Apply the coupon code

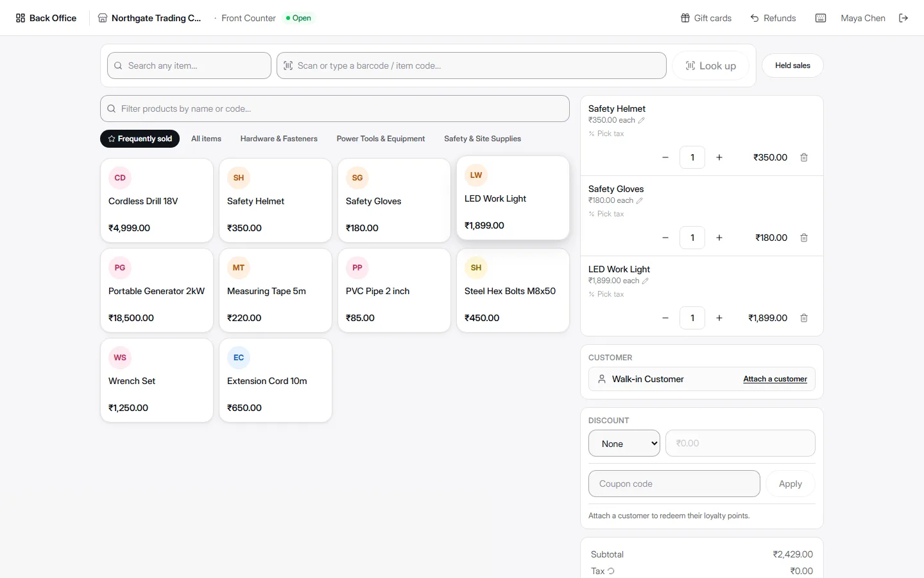point(791,484)
